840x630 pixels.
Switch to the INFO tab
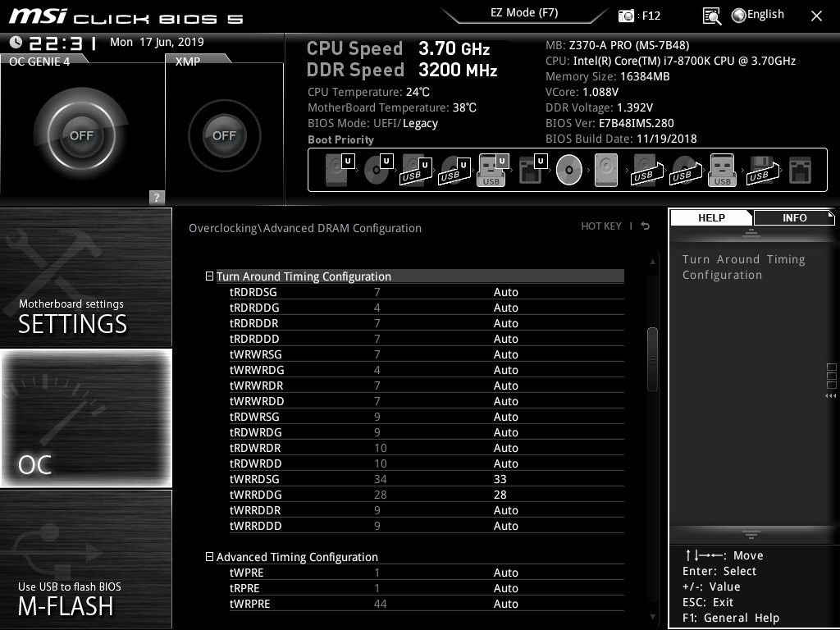[794, 217]
